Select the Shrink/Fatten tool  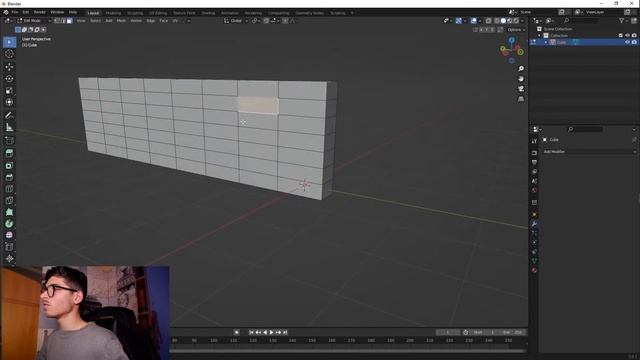pyautogui.click(x=9, y=258)
